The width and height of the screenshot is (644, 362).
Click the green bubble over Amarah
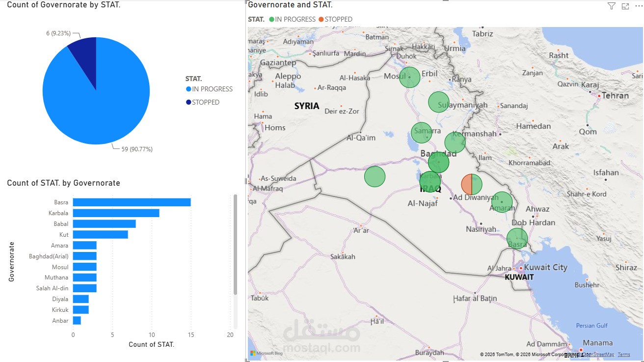click(x=502, y=202)
